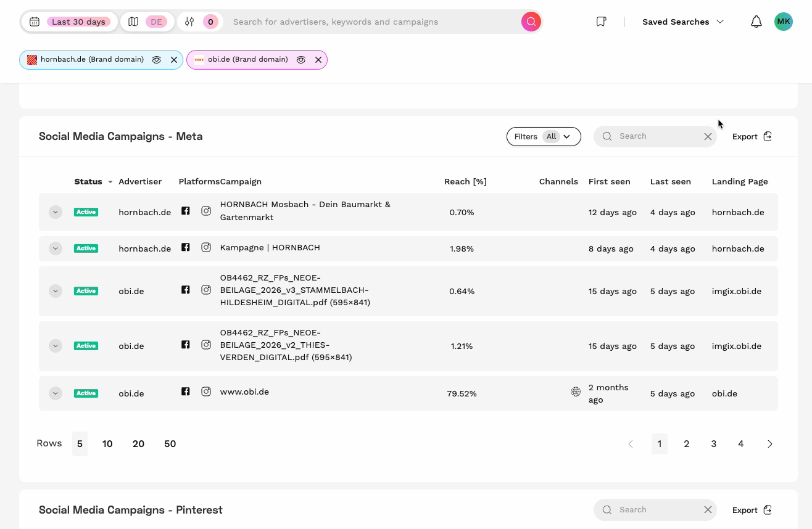Click the pink search magnifier button
This screenshot has width=812, height=529.
pyautogui.click(x=531, y=22)
